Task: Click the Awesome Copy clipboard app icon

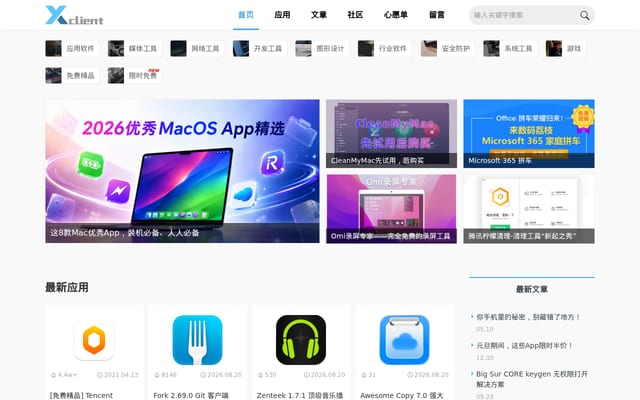Action: [x=404, y=340]
